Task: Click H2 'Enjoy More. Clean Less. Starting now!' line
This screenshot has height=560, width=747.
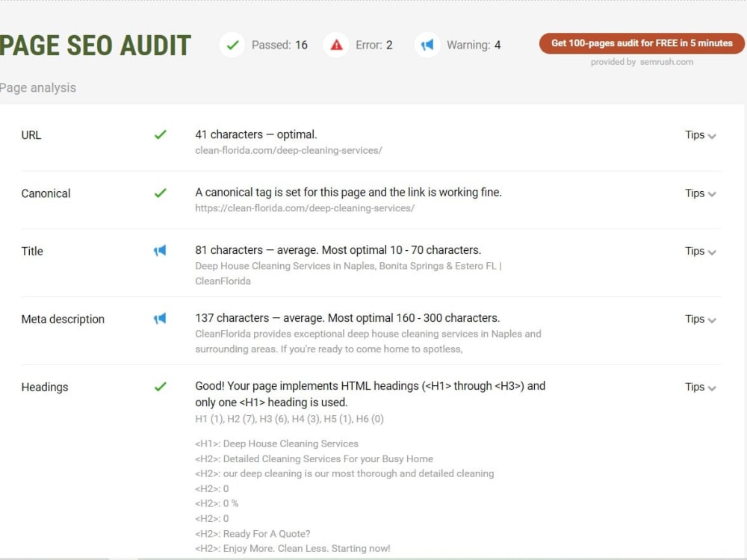Action: pyautogui.click(x=293, y=549)
